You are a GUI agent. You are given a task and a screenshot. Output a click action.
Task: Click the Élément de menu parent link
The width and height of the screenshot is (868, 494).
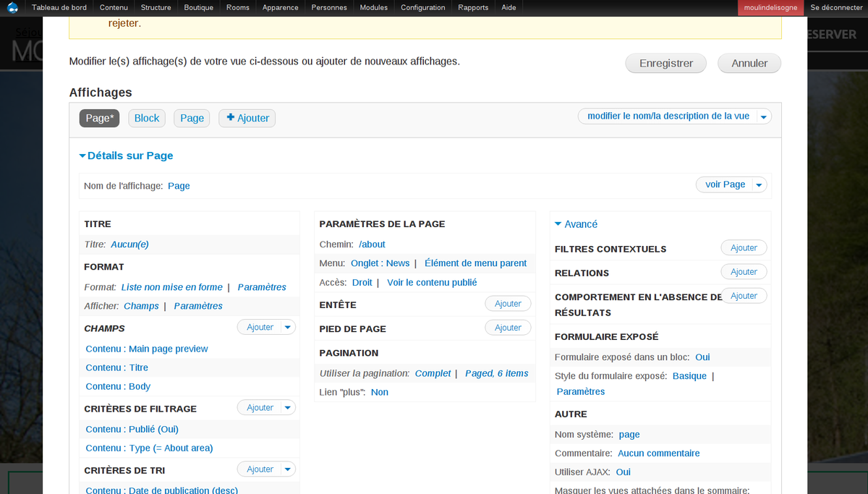click(x=476, y=263)
